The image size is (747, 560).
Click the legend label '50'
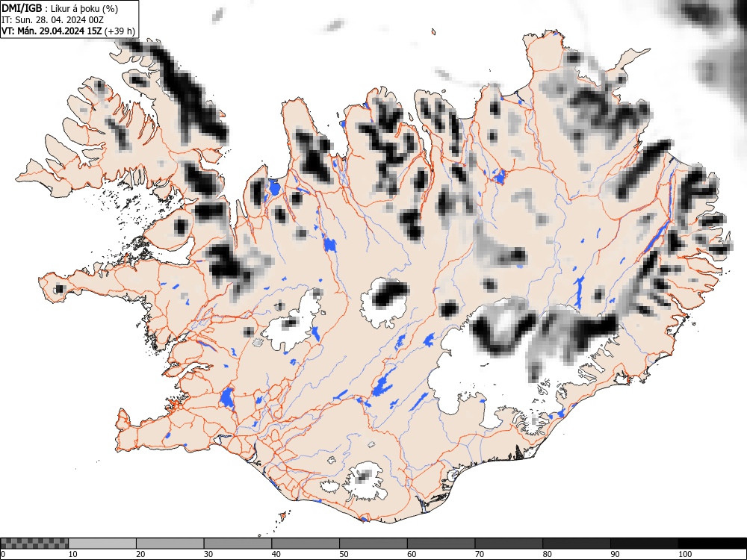pyautogui.click(x=344, y=554)
